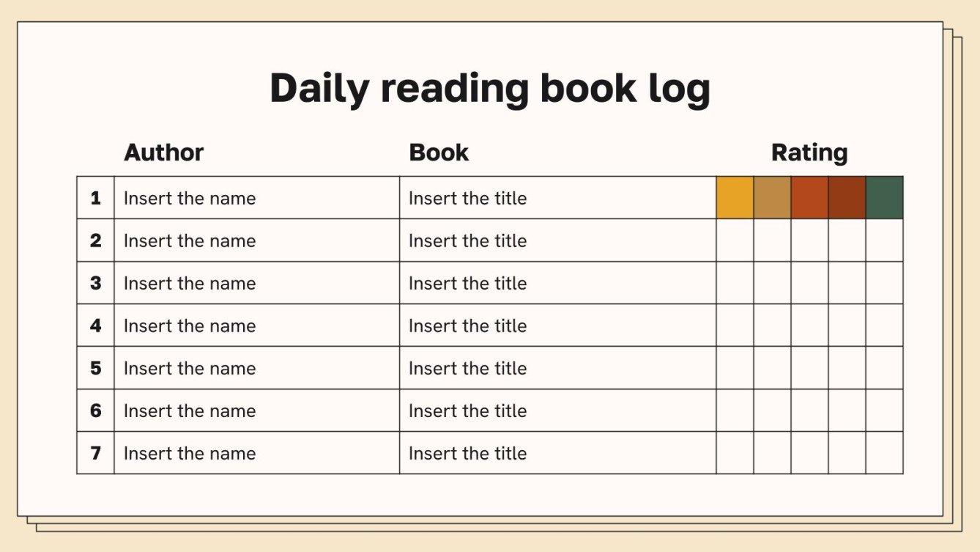Screen dimensions: 980x552
Task: Click the Rating column header
Action: pos(809,152)
